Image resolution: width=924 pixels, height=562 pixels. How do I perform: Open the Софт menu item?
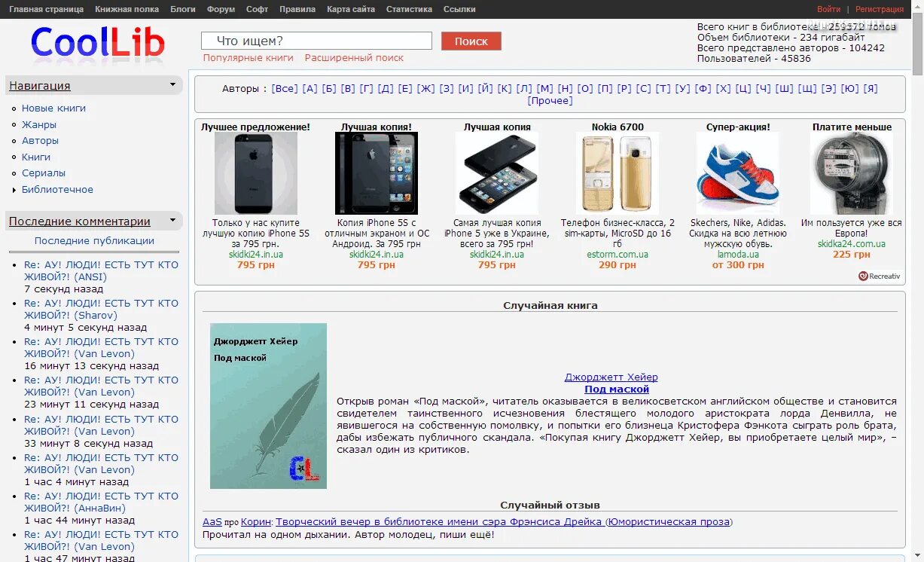(x=257, y=9)
